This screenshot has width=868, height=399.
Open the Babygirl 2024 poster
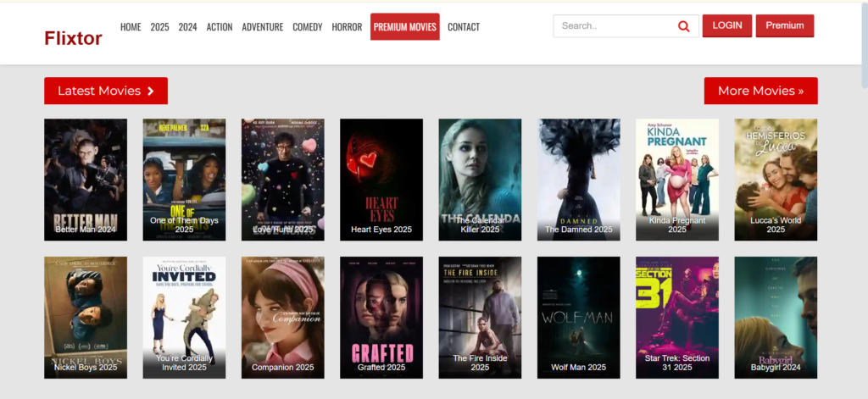pyautogui.click(x=776, y=318)
